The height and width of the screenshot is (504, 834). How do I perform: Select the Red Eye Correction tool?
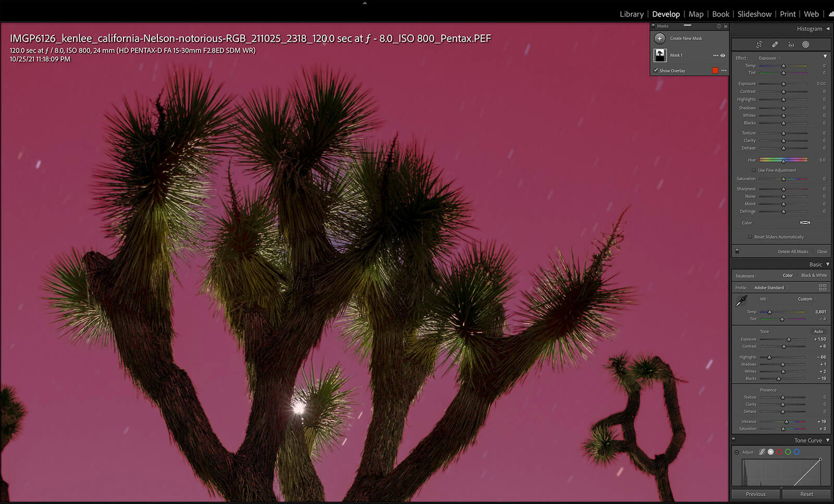coord(791,45)
